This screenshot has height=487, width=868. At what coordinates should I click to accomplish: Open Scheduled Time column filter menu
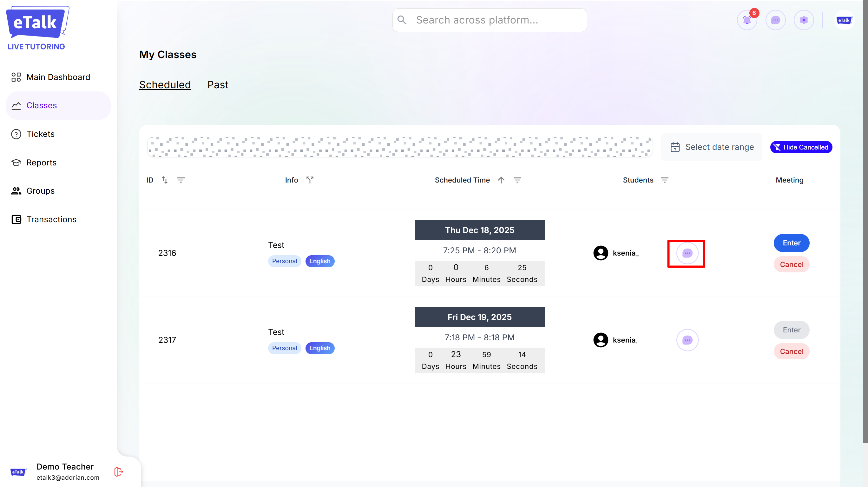(517, 180)
